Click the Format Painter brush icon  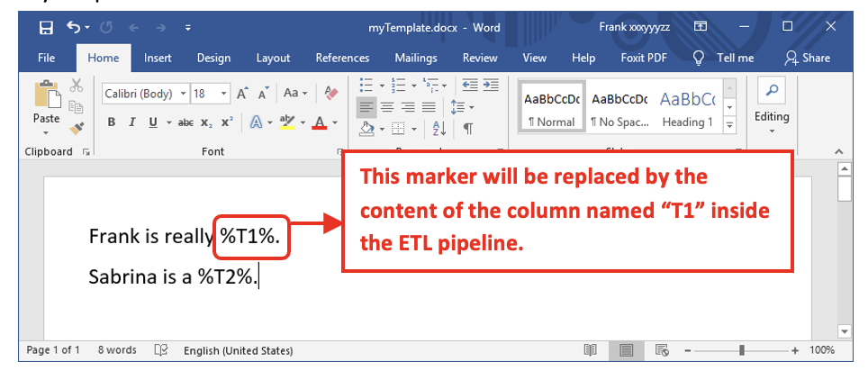(77, 128)
